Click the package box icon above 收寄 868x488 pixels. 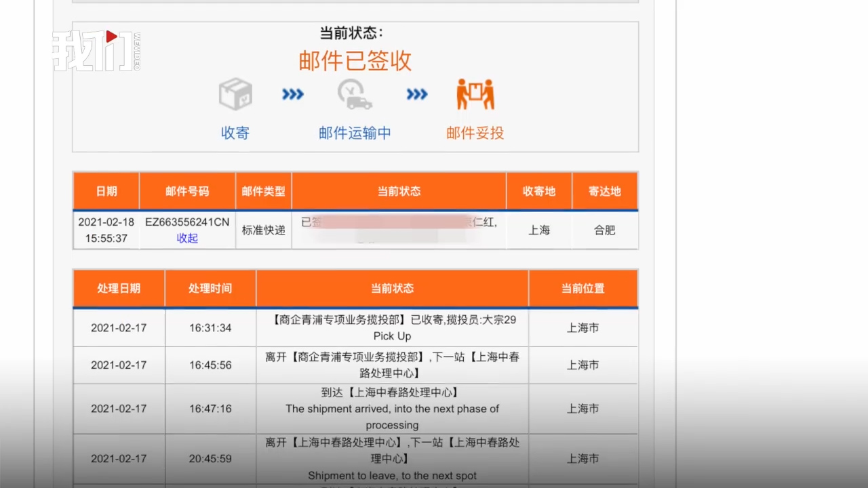235,94
